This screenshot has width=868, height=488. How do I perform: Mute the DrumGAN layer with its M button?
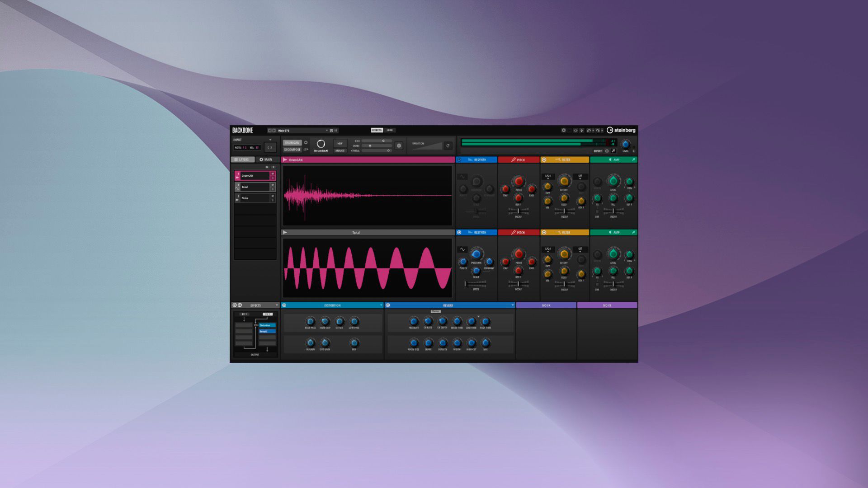[x=273, y=174]
